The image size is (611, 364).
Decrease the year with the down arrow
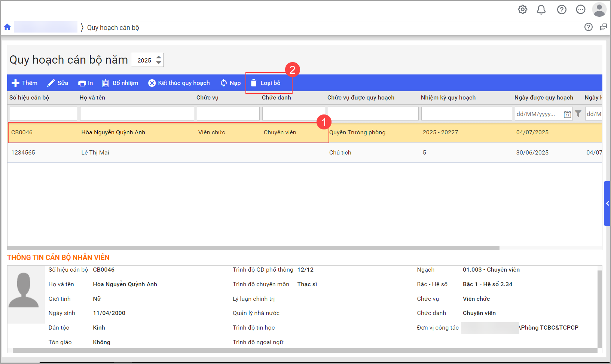tap(159, 62)
